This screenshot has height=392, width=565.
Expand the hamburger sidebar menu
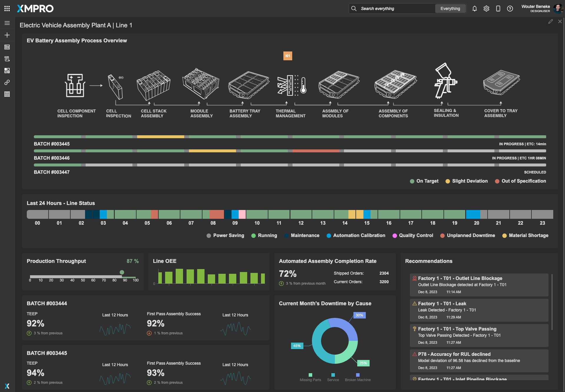tap(7, 23)
